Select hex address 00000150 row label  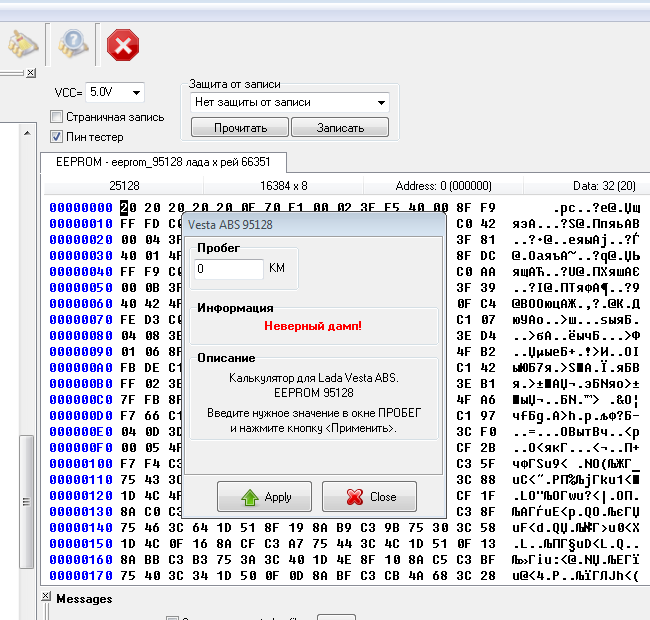(x=81, y=544)
